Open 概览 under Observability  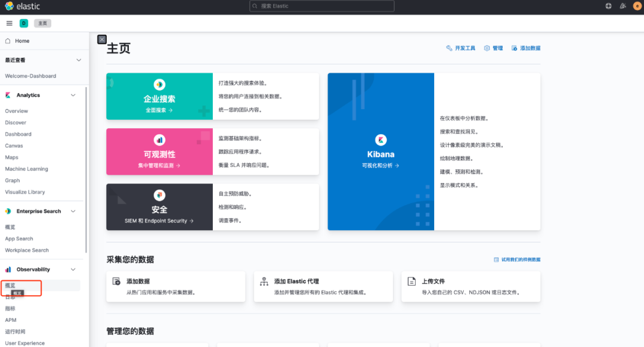coord(10,286)
